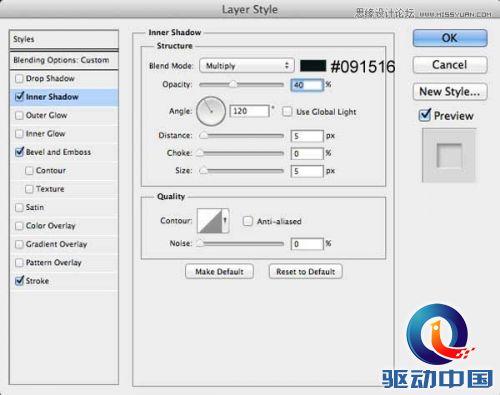Screen dimensions: 500x395
Task: Click the style preview thumbnail
Action: [449, 156]
